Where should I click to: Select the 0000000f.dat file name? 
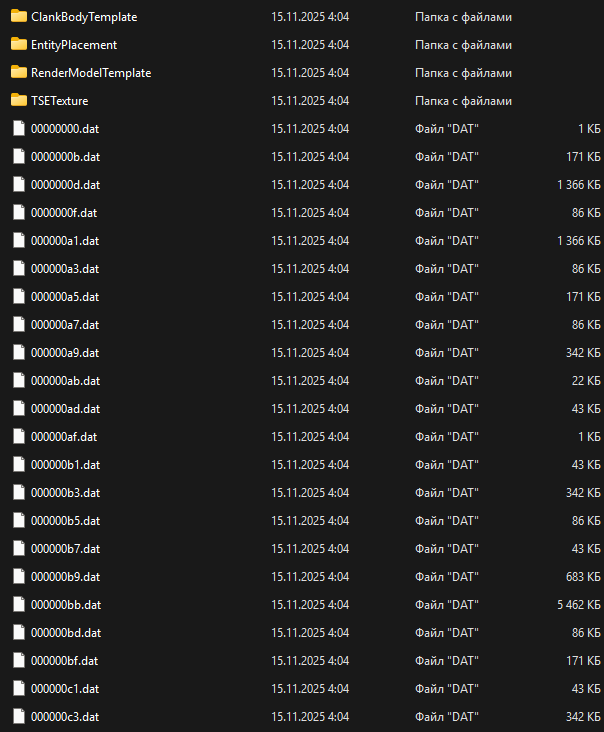point(64,213)
